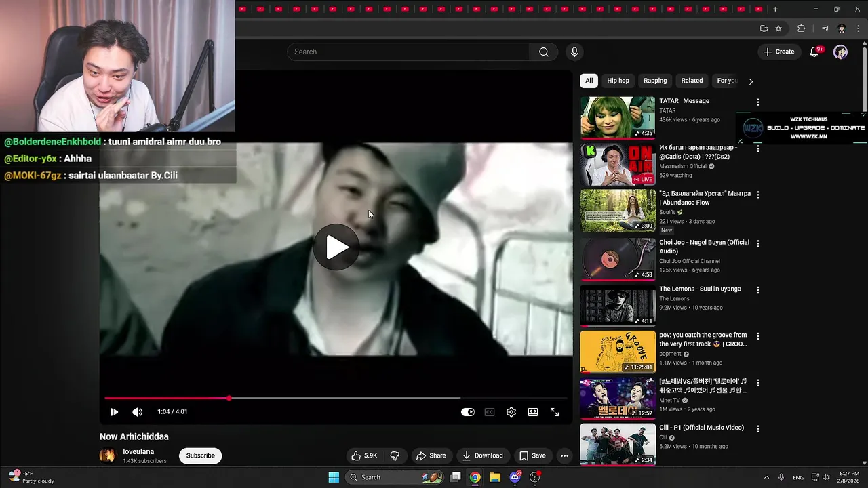Open the weather widget showing Partly cloudy
This screenshot has width=868, height=488.
(31, 477)
